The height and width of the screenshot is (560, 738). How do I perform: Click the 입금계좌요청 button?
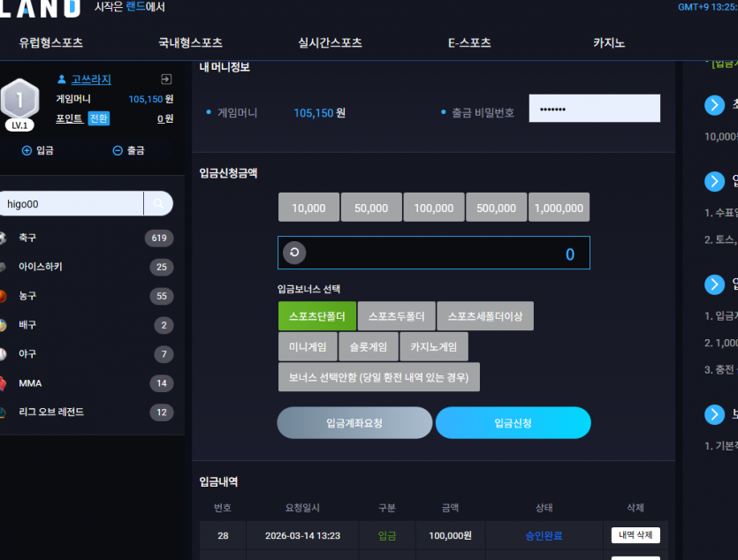coord(354,423)
